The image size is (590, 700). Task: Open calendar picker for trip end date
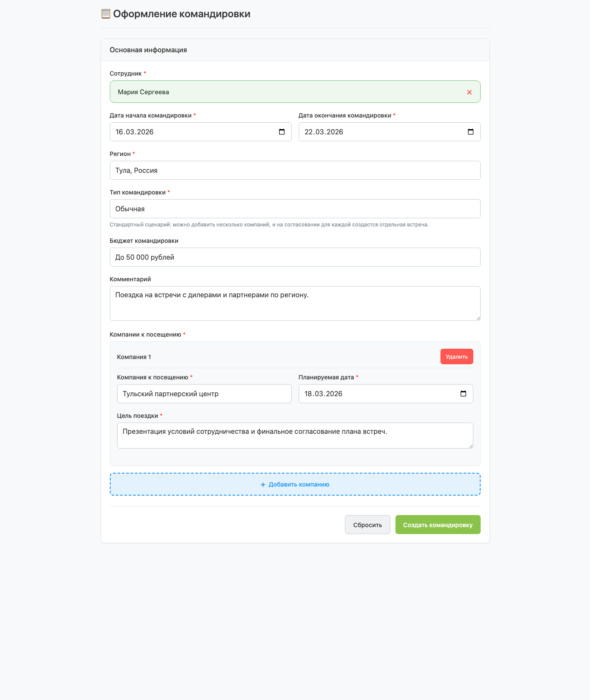pyautogui.click(x=471, y=132)
